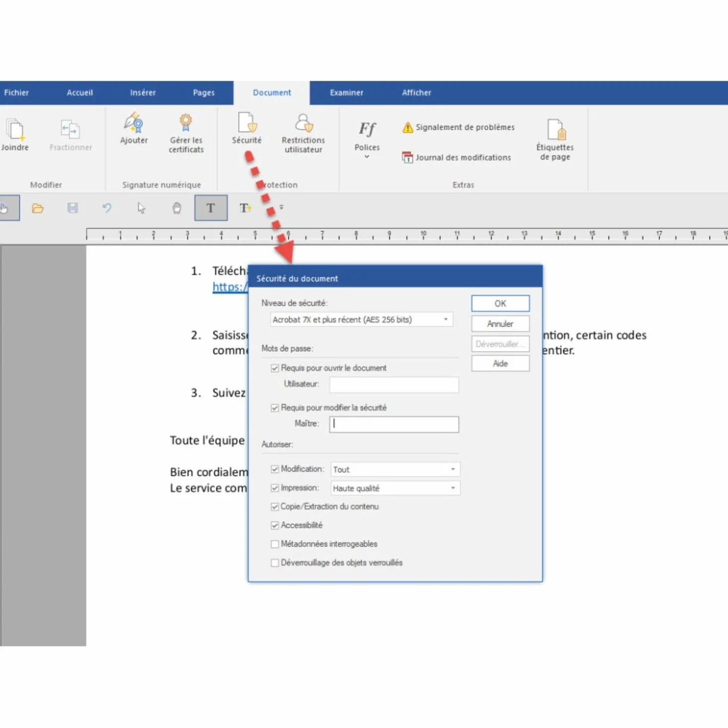Click Ajouter digital signature icon
This screenshot has width=728, height=728.
[x=134, y=128]
